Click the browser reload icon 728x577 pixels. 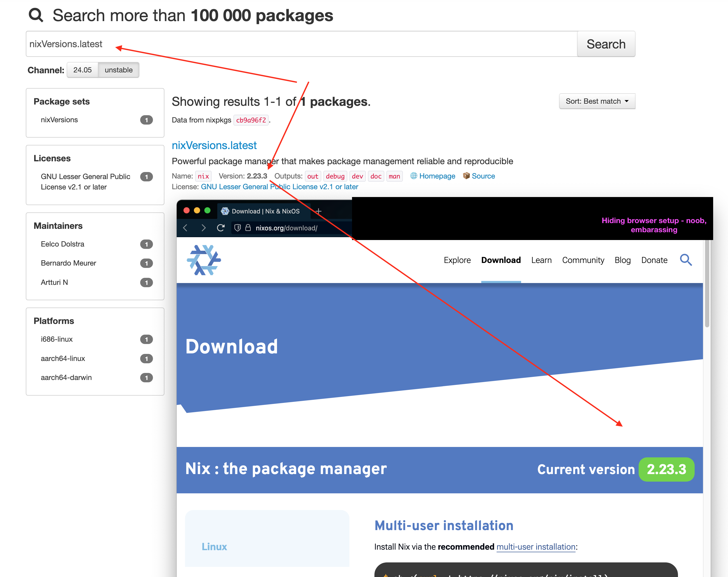pyautogui.click(x=220, y=228)
